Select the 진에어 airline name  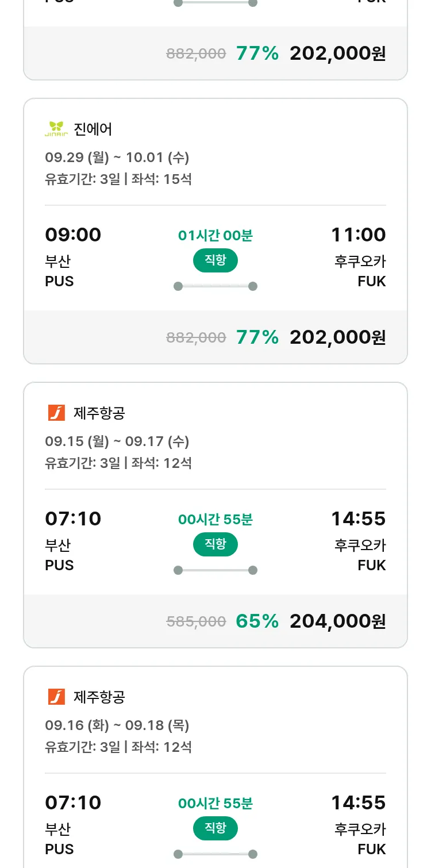93,129
